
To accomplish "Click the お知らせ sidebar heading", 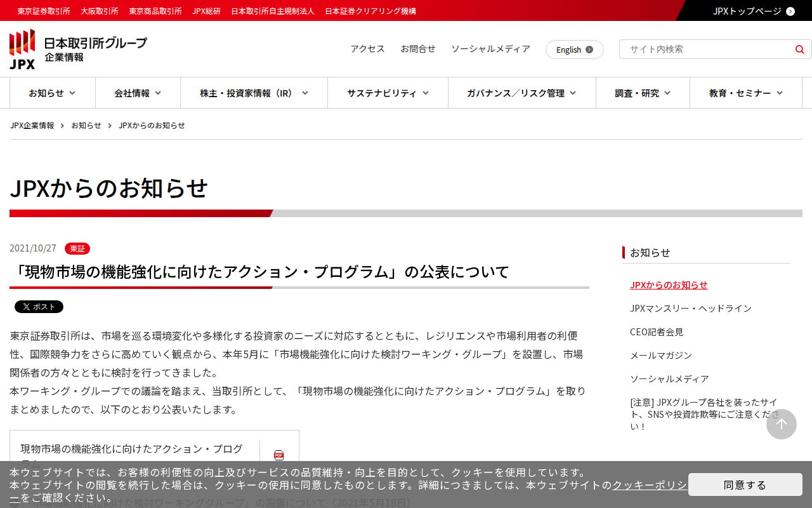I will click(x=650, y=252).
